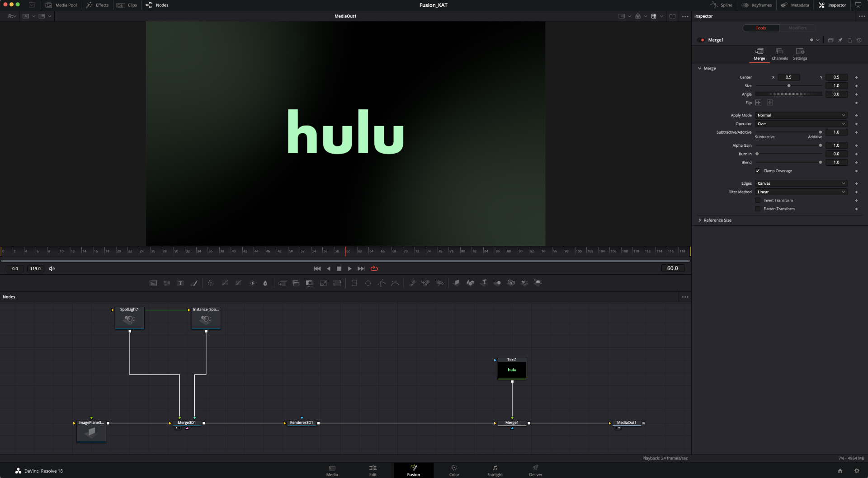Open the Effects library
This screenshot has height=478, width=868.
click(x=97, y=5)
